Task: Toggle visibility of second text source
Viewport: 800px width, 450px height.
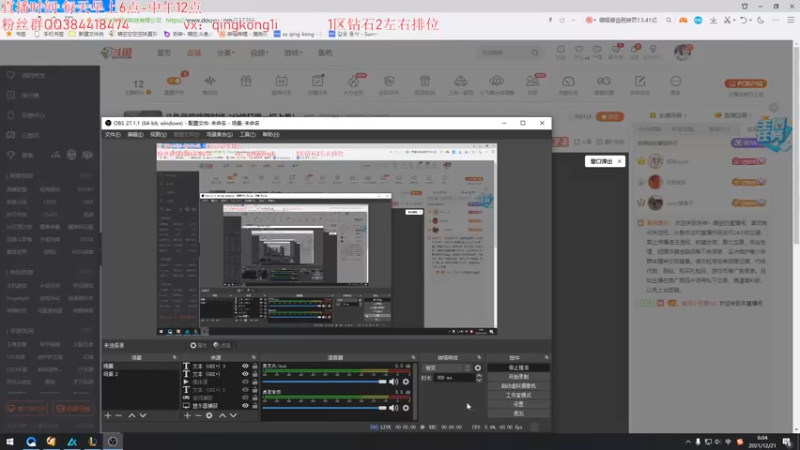Action: [x=245, y=374]
